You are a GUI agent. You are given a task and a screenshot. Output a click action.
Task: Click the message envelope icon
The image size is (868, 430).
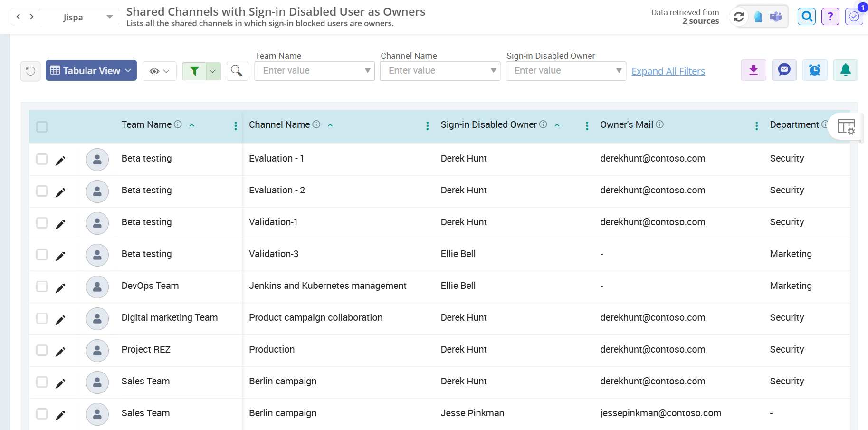(x=784, y=70)
